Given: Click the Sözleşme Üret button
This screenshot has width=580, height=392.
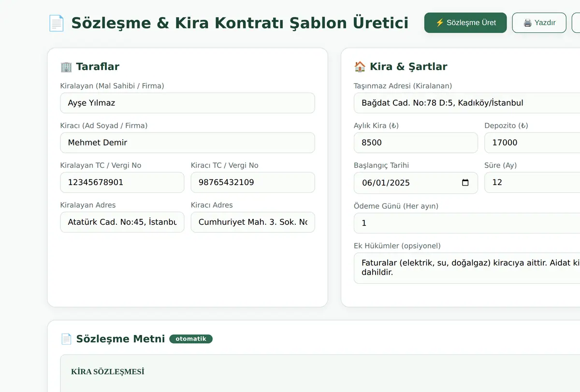Looking at the screenshot, I should point(465,23).
